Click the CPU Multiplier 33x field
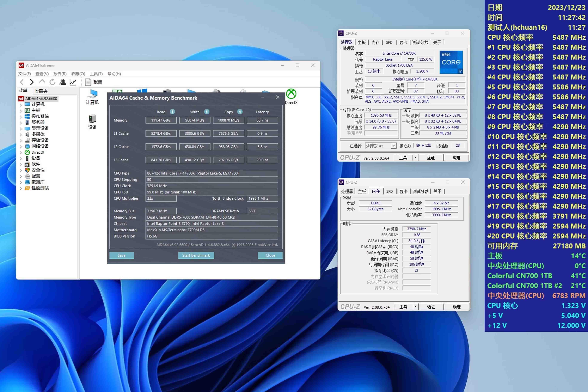 coord(161,199)
